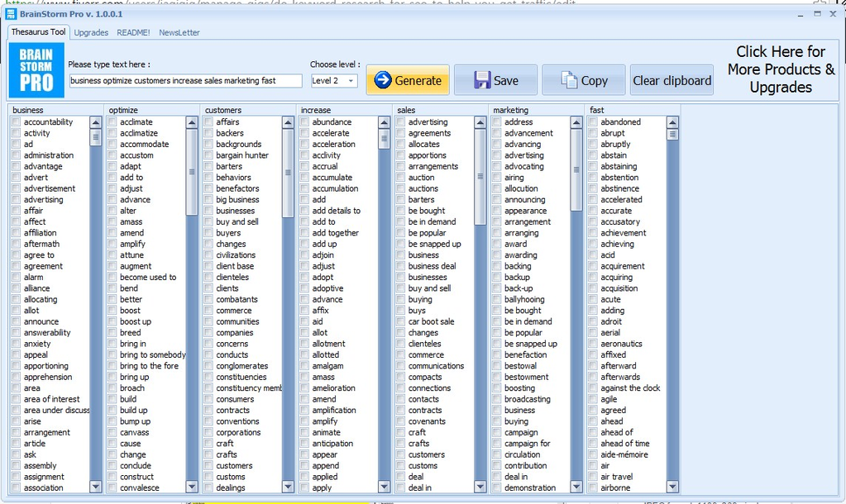Maximize the BrainStorm Pro window
The image size is (846, 504).
pos(817,14)
